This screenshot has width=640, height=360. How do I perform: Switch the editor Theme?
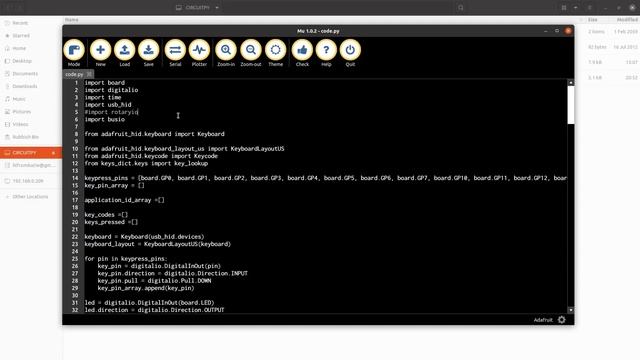point(276,53)
